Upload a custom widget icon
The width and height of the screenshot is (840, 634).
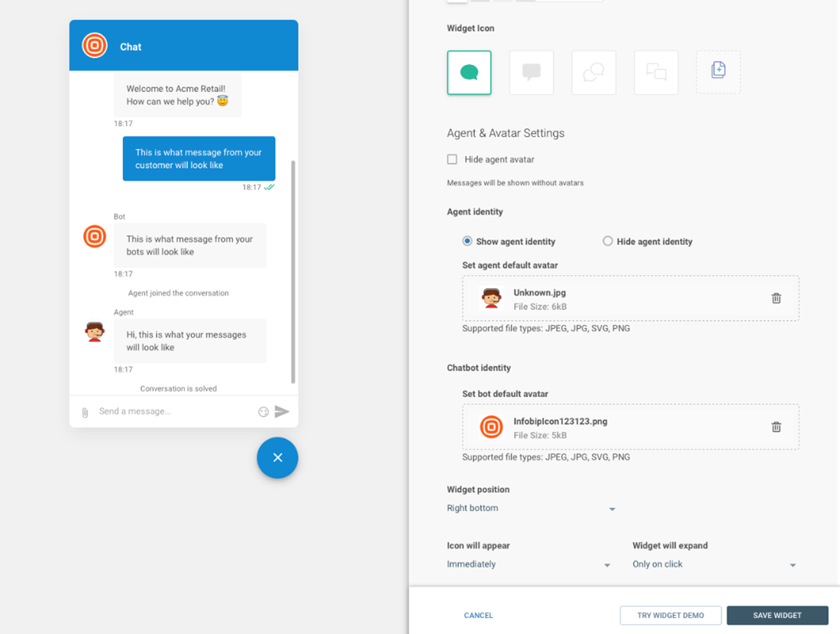[x=718, y=72]
